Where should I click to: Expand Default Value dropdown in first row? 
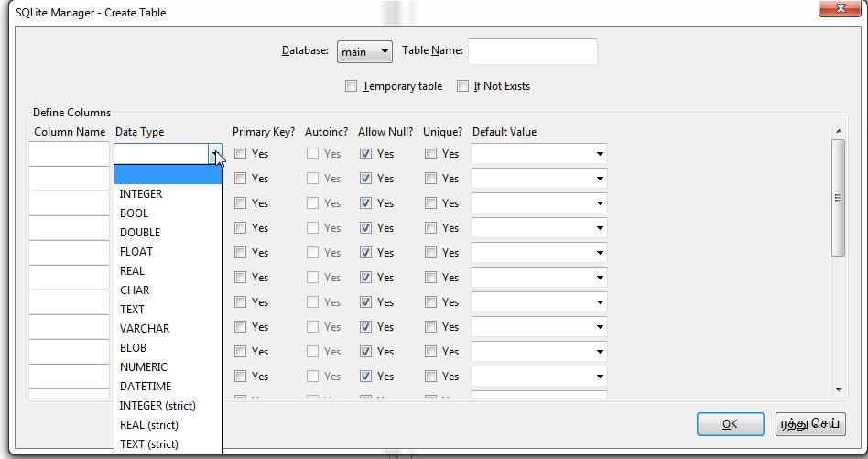(x=600, y=154)
